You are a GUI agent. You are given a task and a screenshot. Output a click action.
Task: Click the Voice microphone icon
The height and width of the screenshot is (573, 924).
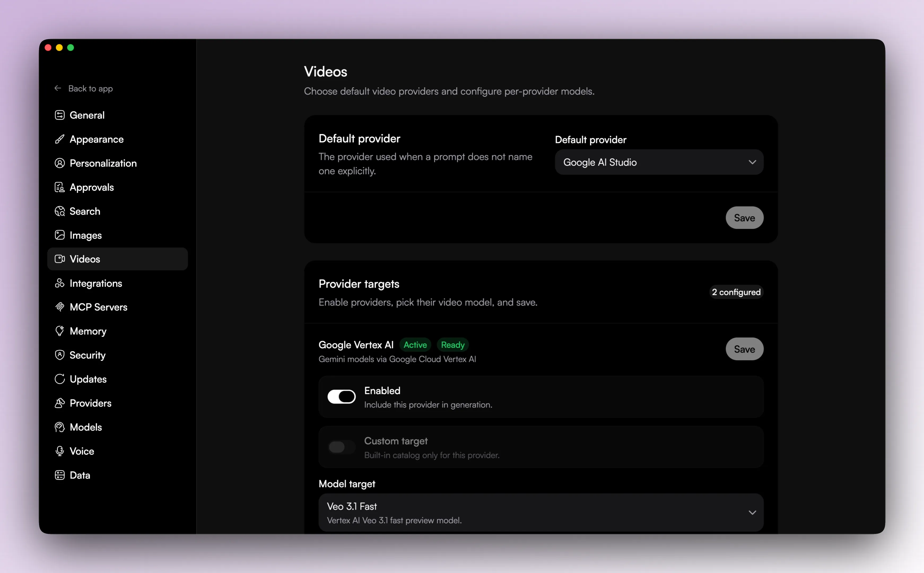[60, 451]
